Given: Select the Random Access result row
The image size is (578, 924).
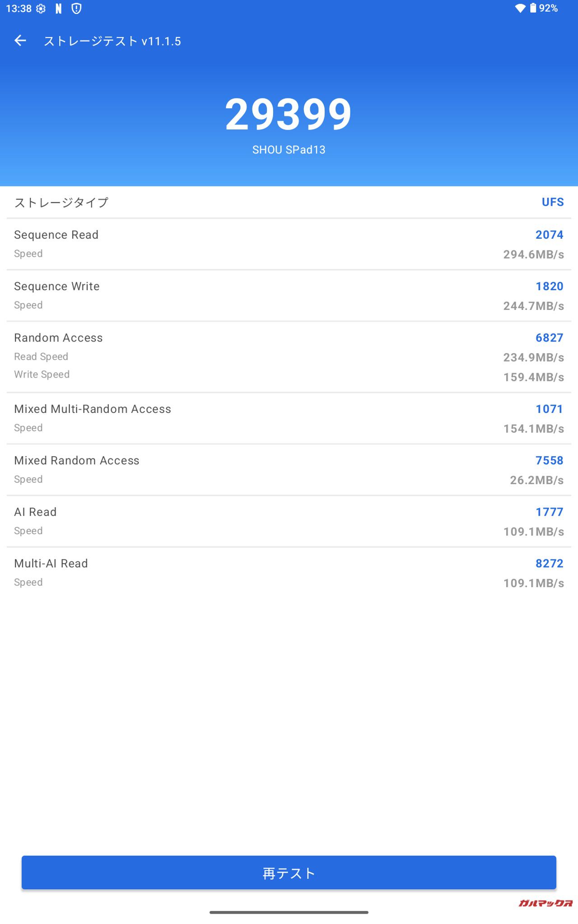Looking at the screenshot, I should pos(289,357).
